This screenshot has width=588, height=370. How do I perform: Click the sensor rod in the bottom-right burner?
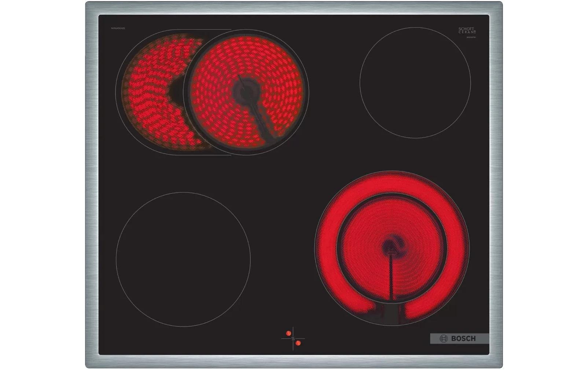tap(392, 278)
